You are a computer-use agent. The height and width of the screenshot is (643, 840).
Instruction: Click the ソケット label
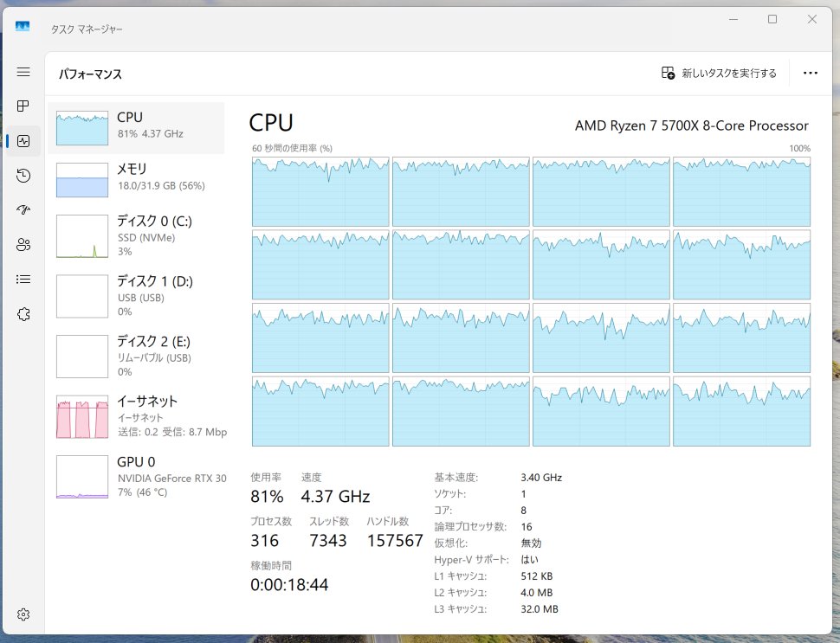coord(450,494)
